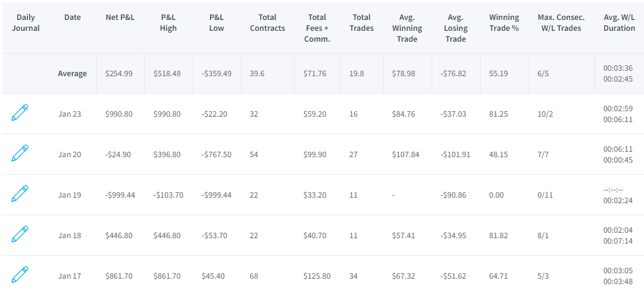Click Max. Consec. W/L Trades header

click(x=561, y=22)
